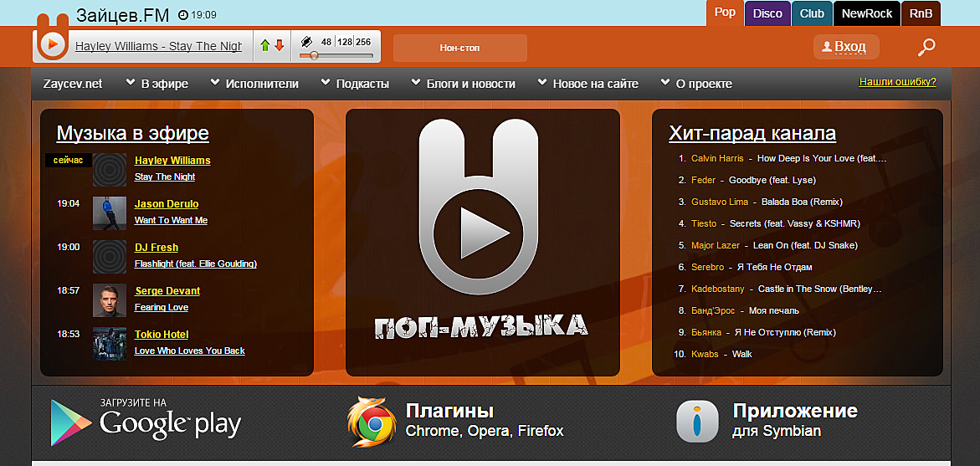Click the Зайцев.FM site title
Viewport: 980px width, 466px height.
[122, 14]
